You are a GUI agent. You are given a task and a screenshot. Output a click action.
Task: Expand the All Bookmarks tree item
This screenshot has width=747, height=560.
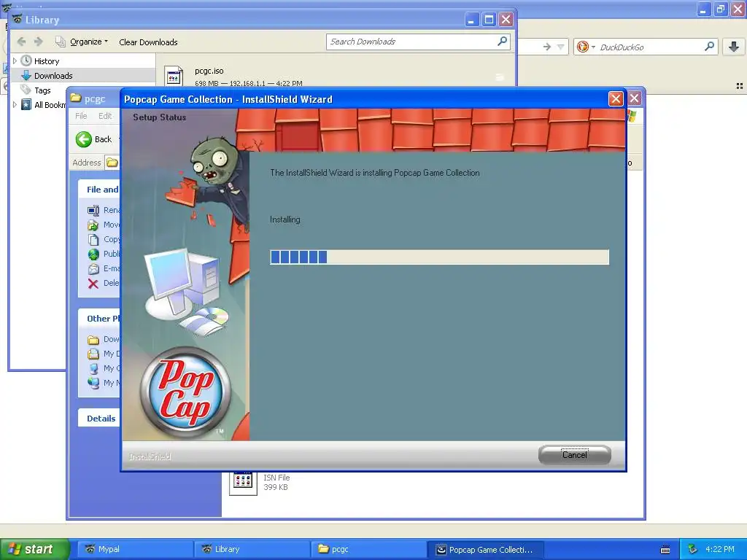15,105
